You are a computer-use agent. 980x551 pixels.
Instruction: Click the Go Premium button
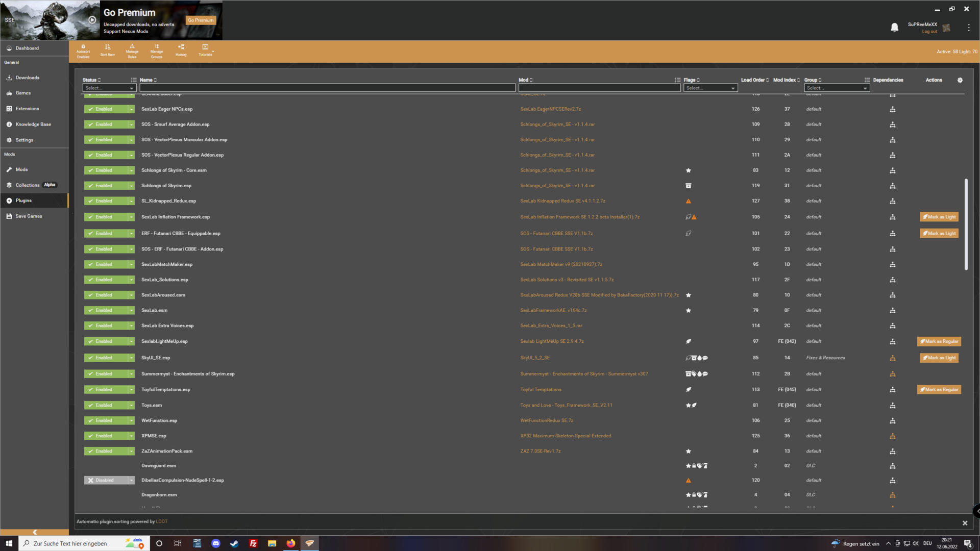click(x=201, y=20)
